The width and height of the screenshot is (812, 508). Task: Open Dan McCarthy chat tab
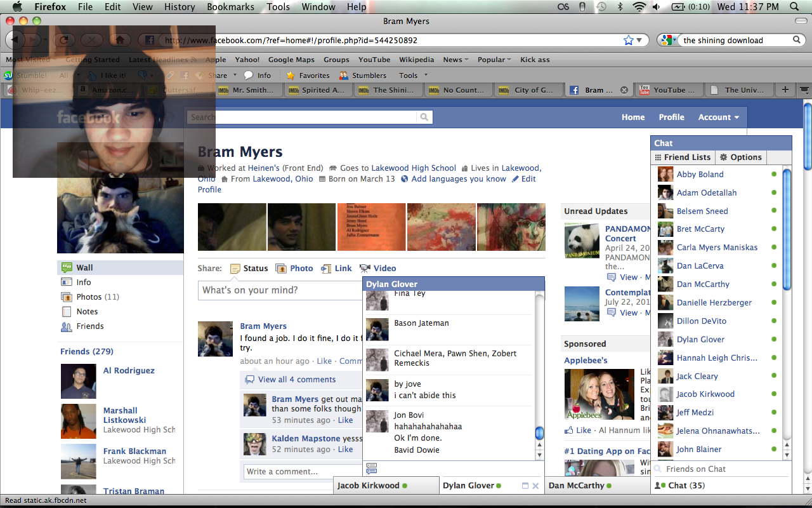tap(598, 486)
